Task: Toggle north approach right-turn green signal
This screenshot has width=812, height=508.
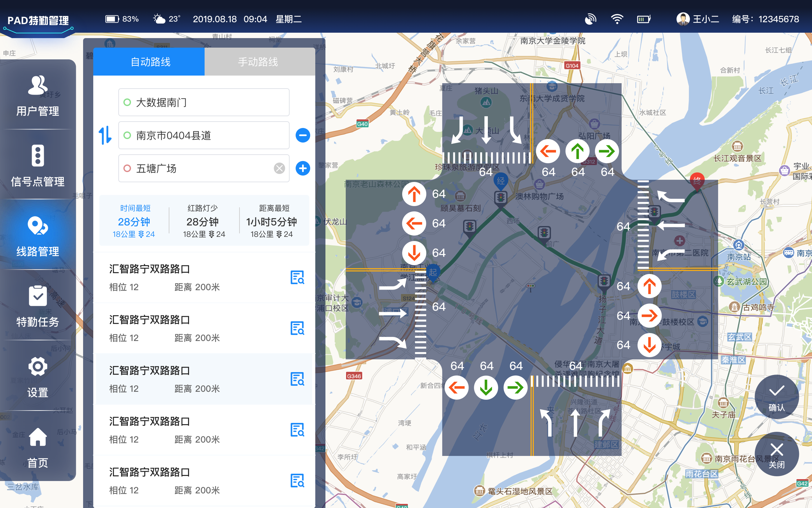Action: coord(607,151)
